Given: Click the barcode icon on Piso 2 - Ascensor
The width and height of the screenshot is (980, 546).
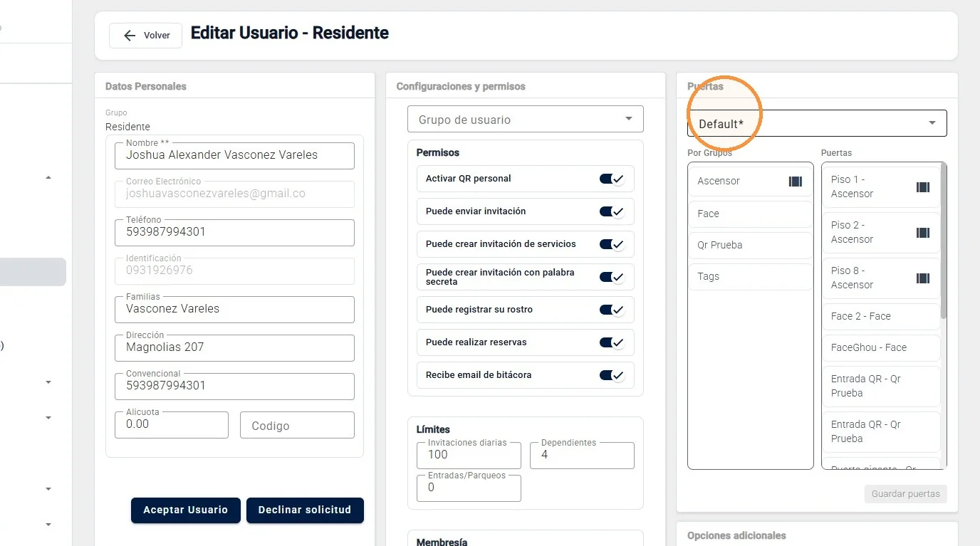Looking at the screenshot, I should pos(923,233).
